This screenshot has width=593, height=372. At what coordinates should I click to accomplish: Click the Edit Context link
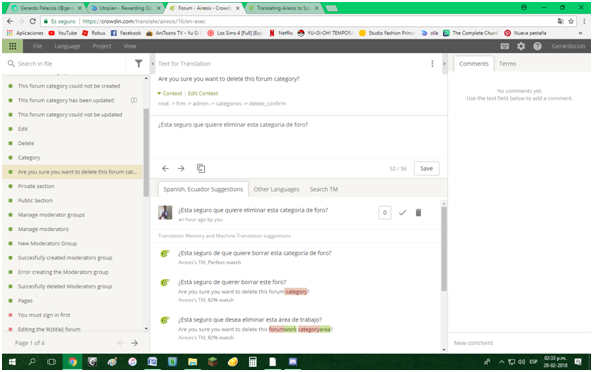[203, 93]
